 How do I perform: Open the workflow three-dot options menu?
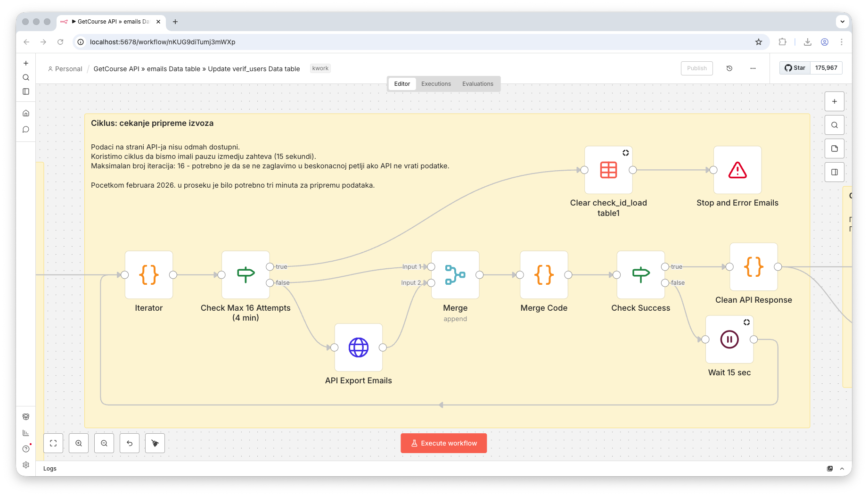tap(753, 68)
